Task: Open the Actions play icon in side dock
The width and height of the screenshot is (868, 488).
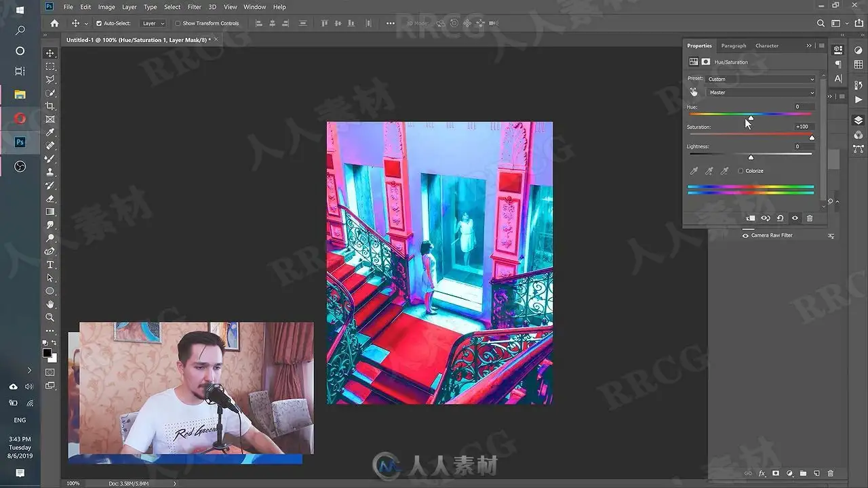Action: click(859, 100)
